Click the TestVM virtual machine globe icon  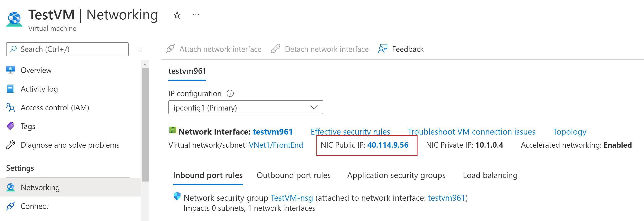tap(14, 19)
